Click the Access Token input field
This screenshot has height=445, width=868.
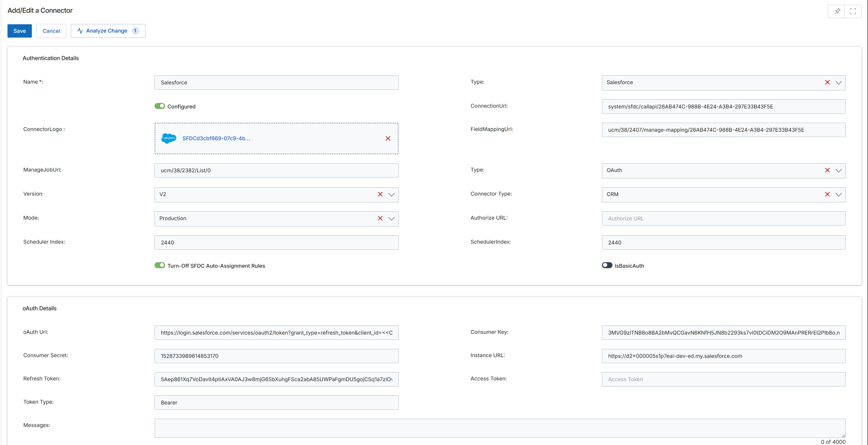723,379
